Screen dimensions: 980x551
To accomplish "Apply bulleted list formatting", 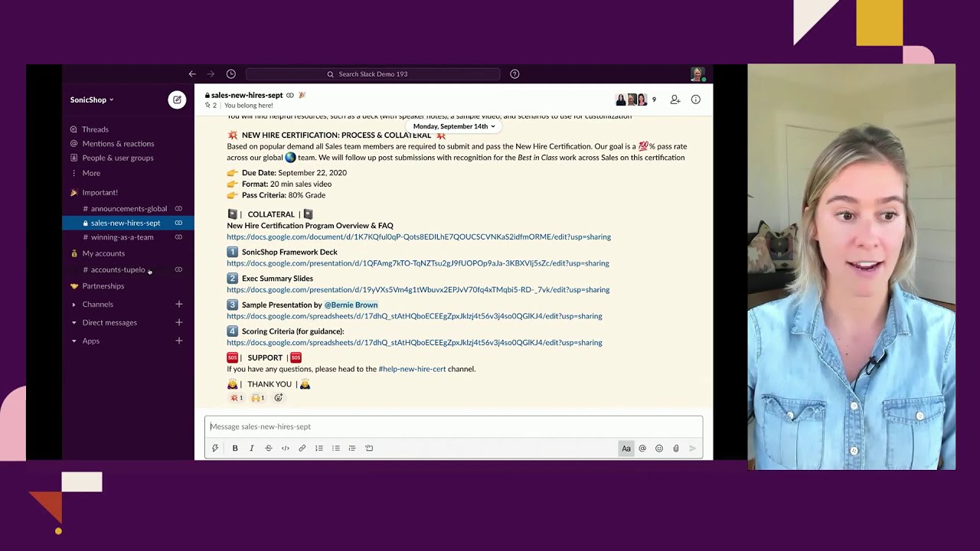I will pyautogui.click(x=335, y=448).
